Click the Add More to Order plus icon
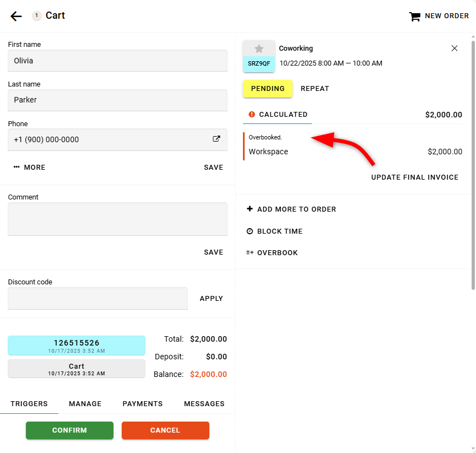The width and height of the screenshot is (476, 453). (x=250, y=209)
